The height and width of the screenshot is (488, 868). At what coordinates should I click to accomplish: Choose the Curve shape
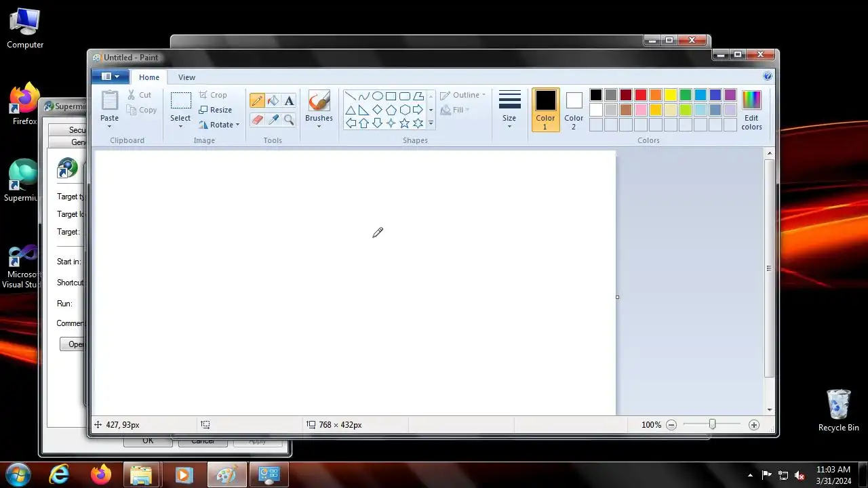pyautogui.click(x=364, y=96)
